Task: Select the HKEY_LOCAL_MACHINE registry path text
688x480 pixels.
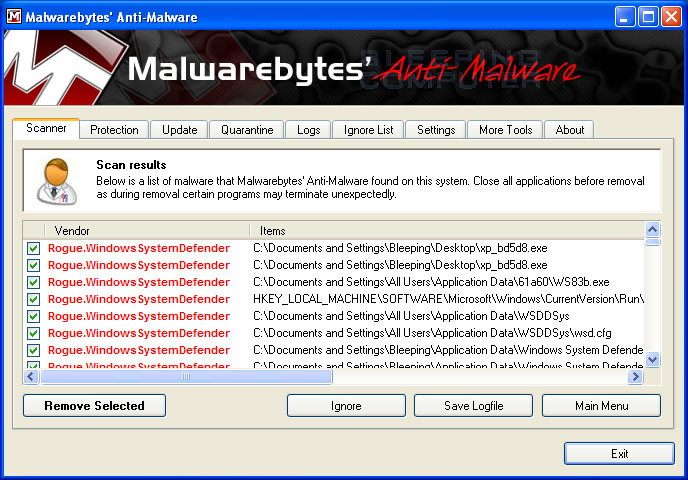Action: click(x=448, y=299)
